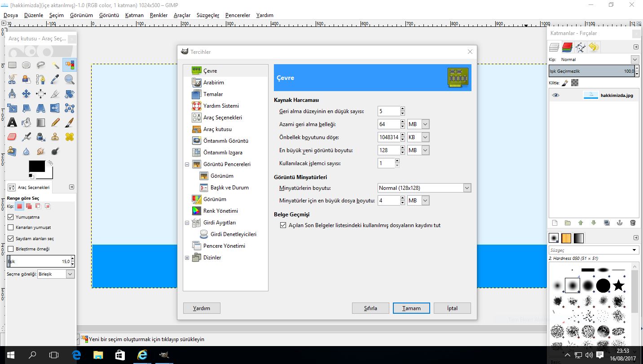Screen dimensions: 643x364
Task: Toggle lock alpha channel checkerboard icon
Action: click(575, 83)
